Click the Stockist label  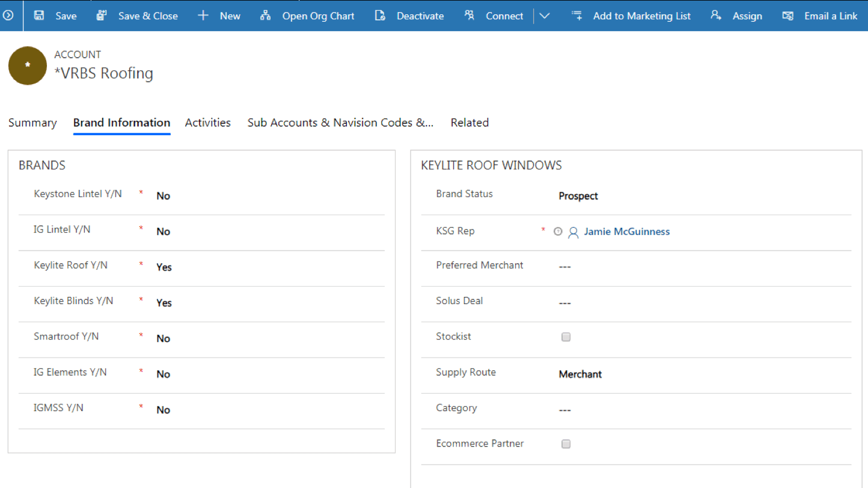pyautogui.click(x=453, y=336)
